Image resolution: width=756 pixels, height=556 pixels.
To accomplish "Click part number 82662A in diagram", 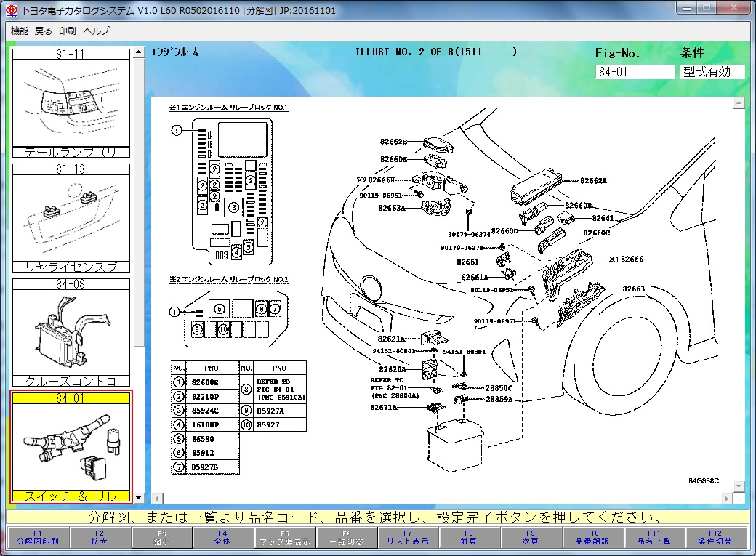I will click(x=593, y=180).
